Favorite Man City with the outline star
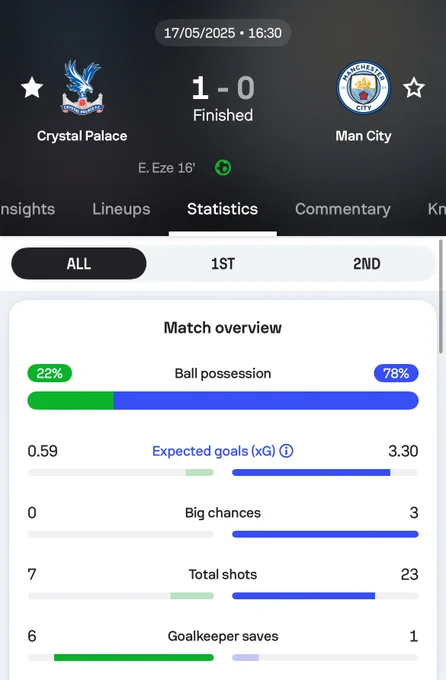 tap(414, 88)
